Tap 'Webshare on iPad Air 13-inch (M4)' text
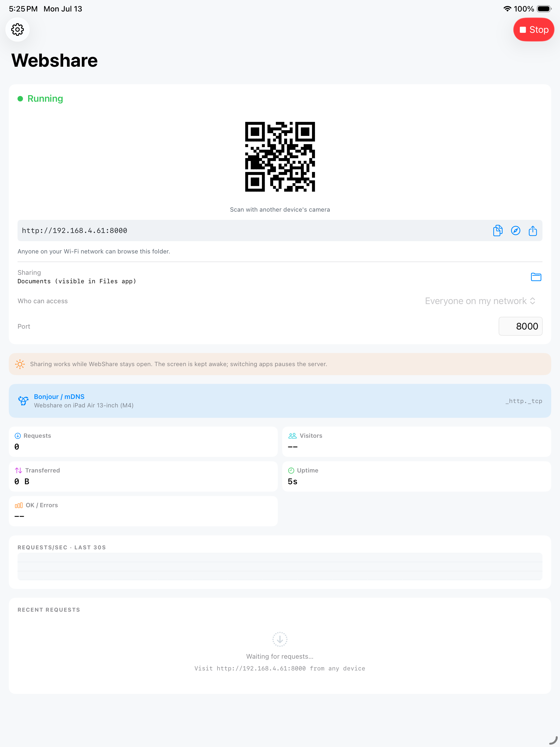Image resolution: width=560 pixels, height=747 pixels. click(x=84, y=405)
